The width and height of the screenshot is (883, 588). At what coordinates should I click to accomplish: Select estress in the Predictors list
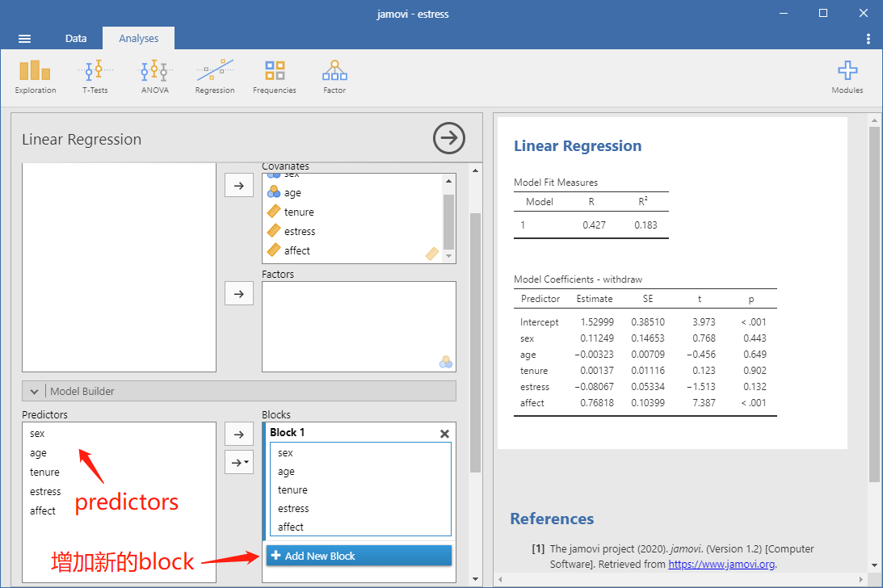45,492
